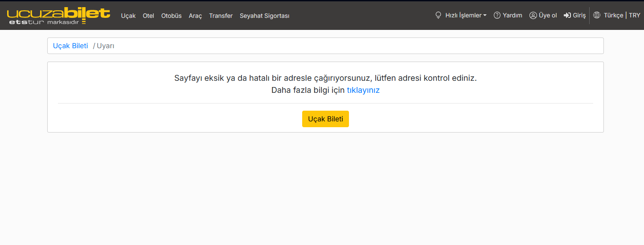Click the login arrow icon beside Giriş
The height and width of the screenshot is (245, 644).
click(x=567, y=15)
